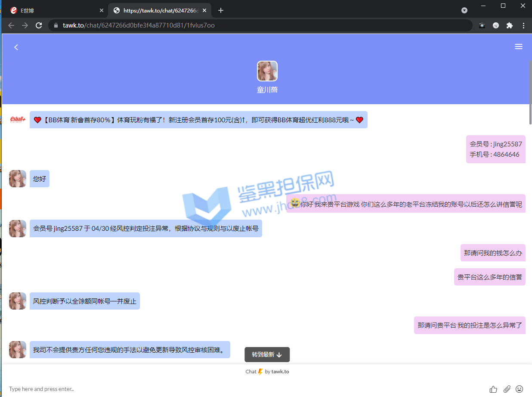Image resolution: width=532 pixels, height=397 pixels.
Task: Reload the current page
Action: click(39, 25)
